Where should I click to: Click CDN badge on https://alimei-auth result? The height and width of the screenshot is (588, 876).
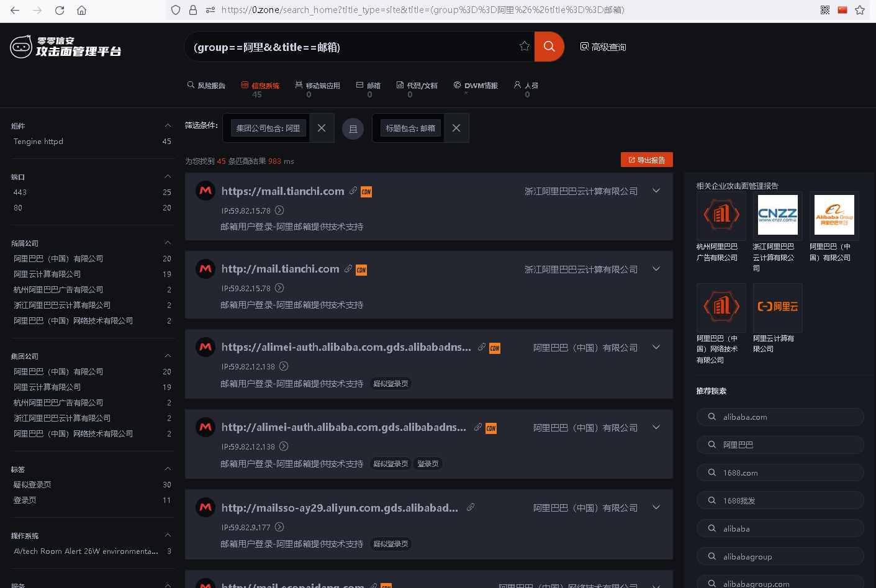click(495, 348)
